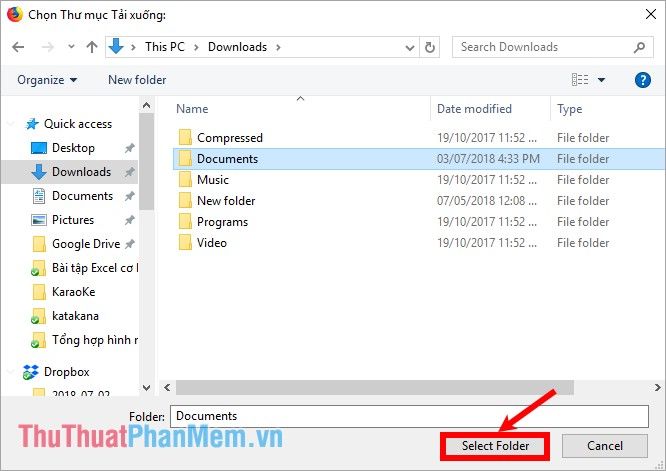Click the blue Downloads icon in address bar
Viewport: 666px width, 471px height.
click(116, 46)
